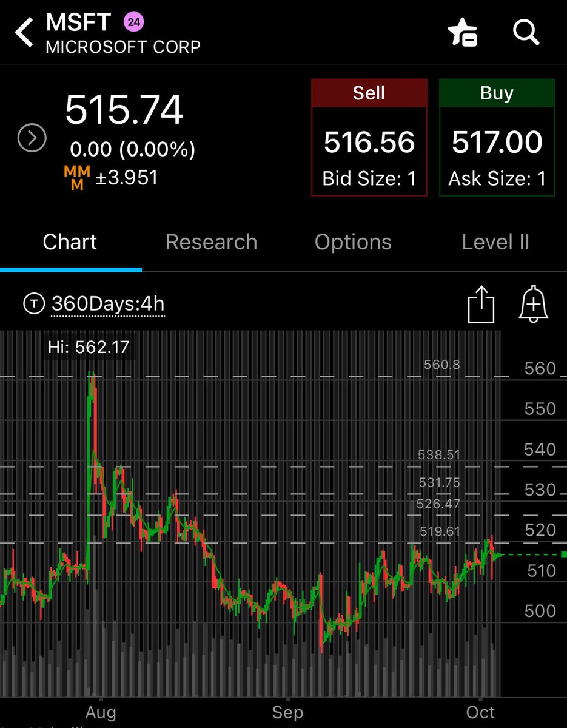The width and height of the screenshot is (567, 728).
Task: Tap the 540 price axis label
Action: pyautogui.click(x=540, y=450)
